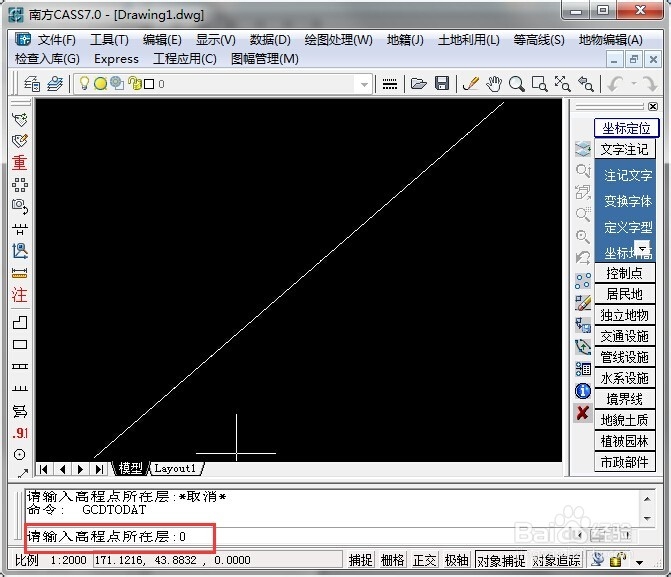
Task: Select the zoom magnifier tool
Action: click(x=517, y=84)
